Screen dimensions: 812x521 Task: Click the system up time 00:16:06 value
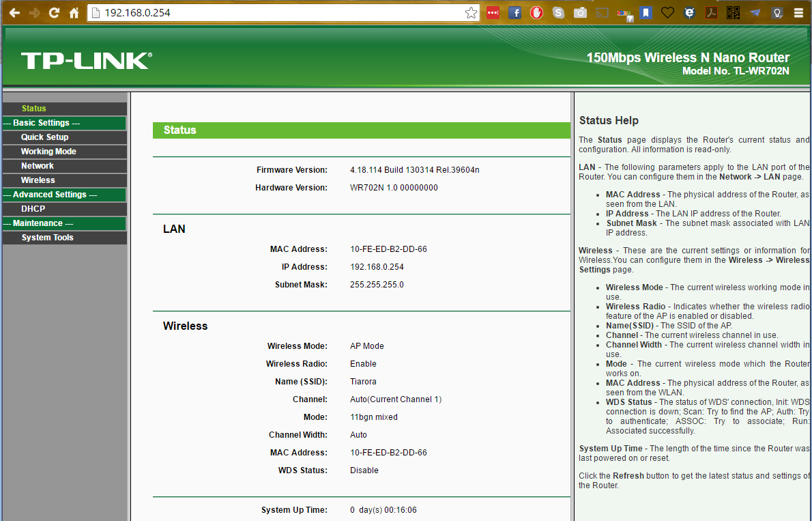(383, 510)
